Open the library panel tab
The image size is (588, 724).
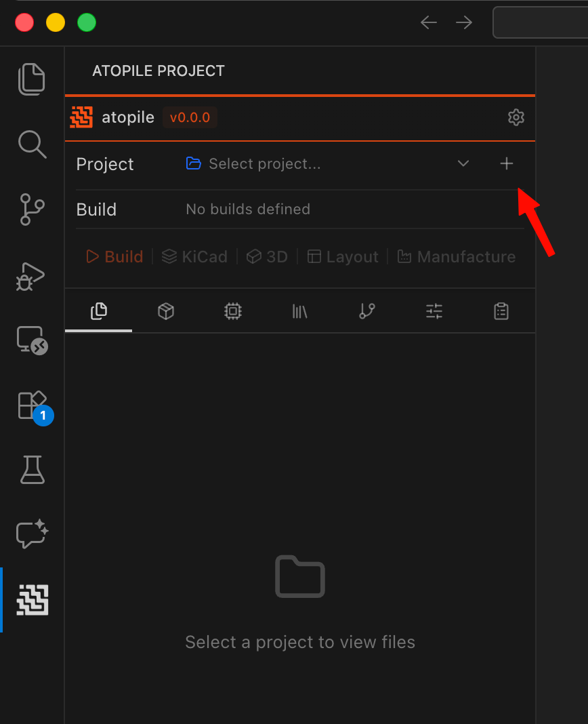(299, 311)
